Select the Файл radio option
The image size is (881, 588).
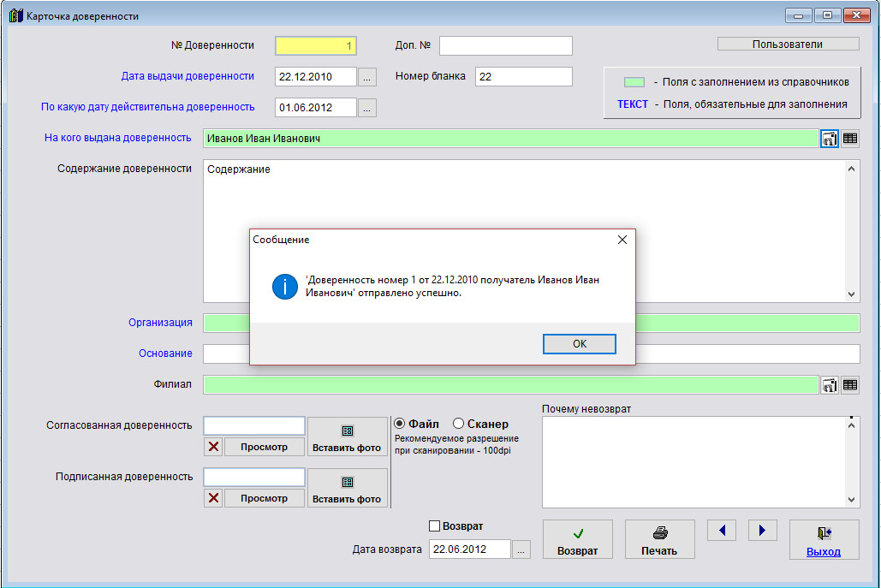pyautogui.click(x=416, y=424)
